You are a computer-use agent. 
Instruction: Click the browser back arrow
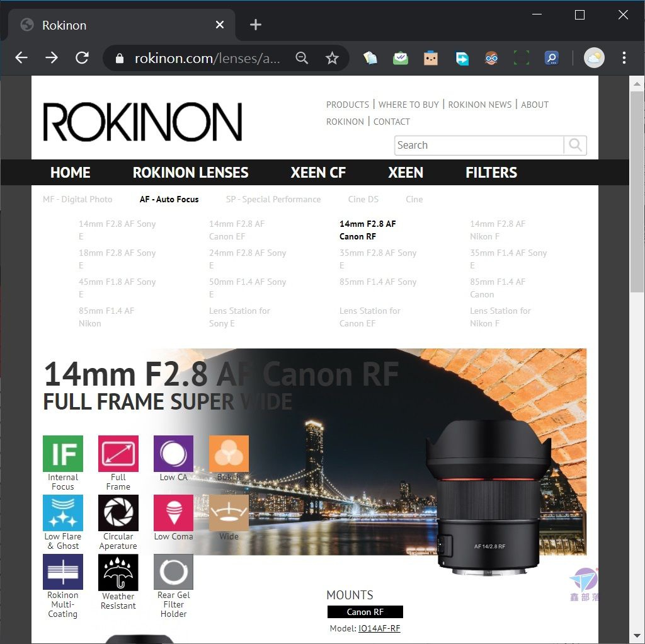pyautogui.click(x=21, y=58)
